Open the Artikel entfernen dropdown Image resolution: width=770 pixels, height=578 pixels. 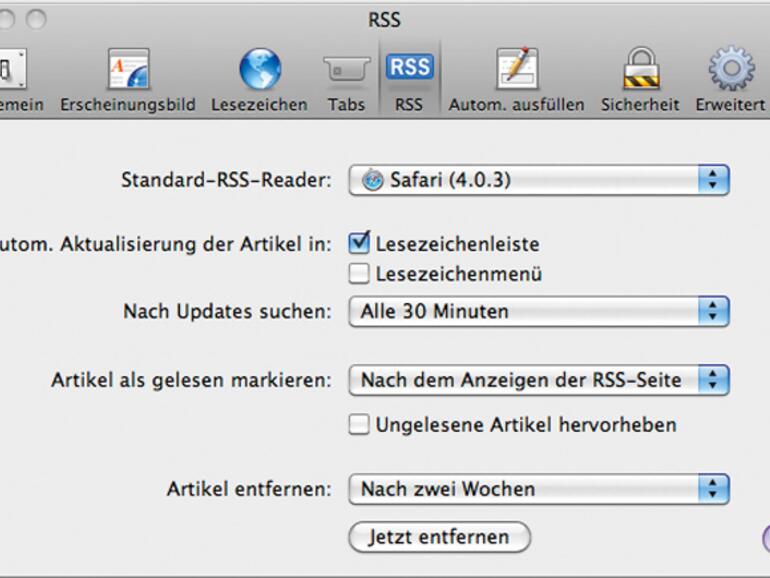(539, 489)
